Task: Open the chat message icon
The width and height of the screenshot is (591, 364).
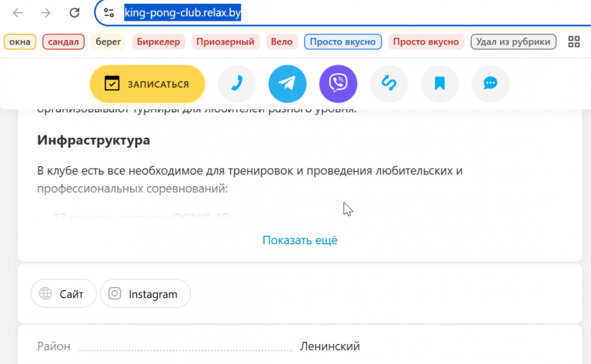Action: click(x=490, y=84)
